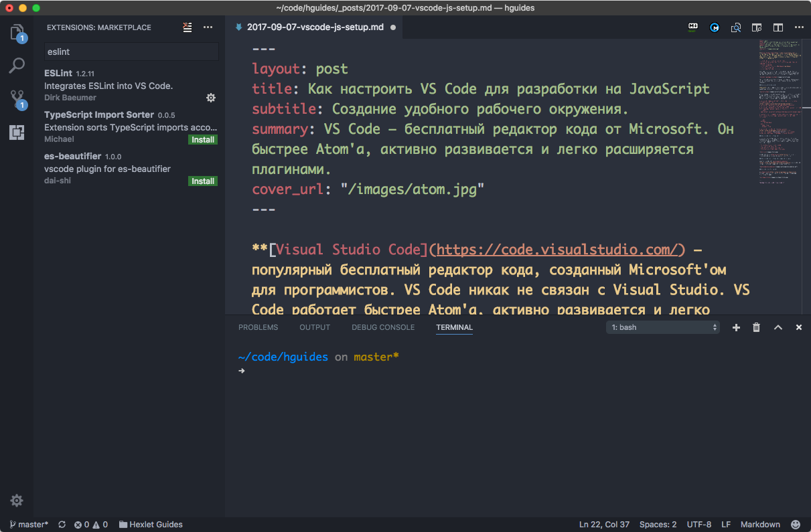Open the Explorer view

point(16,31)
